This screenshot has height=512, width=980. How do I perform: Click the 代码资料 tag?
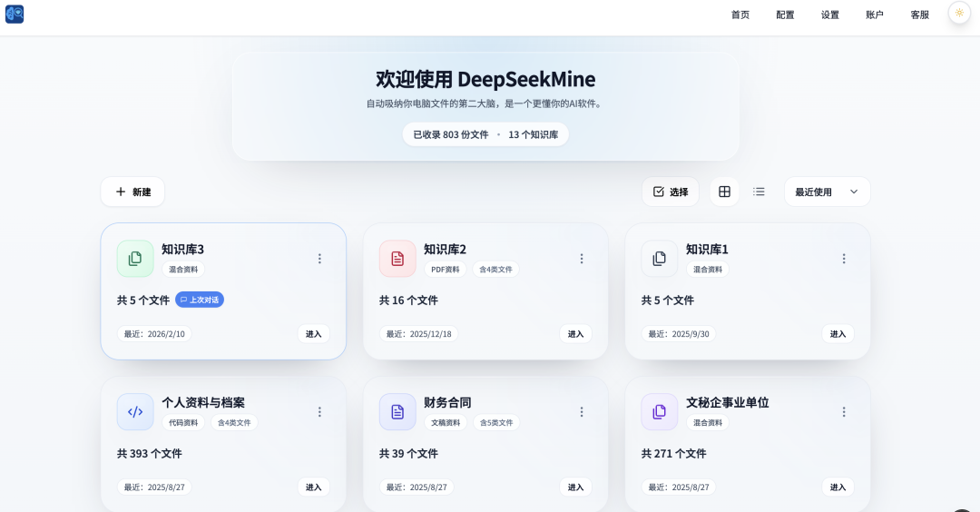183,423
